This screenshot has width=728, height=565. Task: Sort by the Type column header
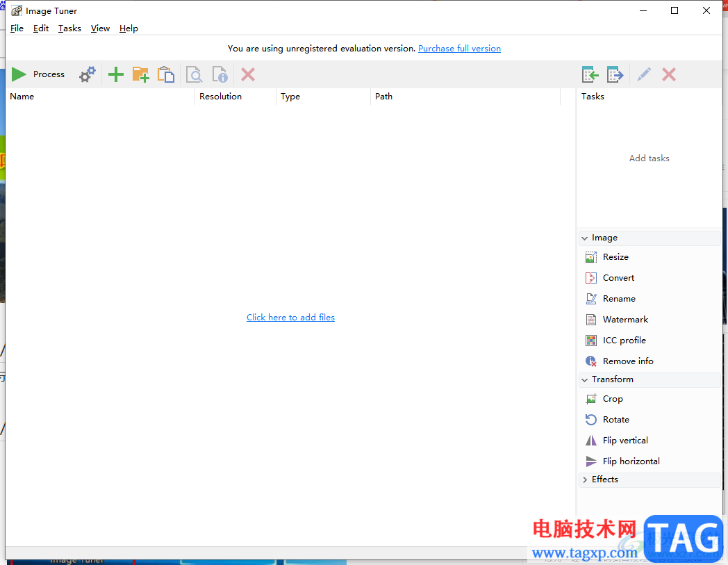(323, 97)
